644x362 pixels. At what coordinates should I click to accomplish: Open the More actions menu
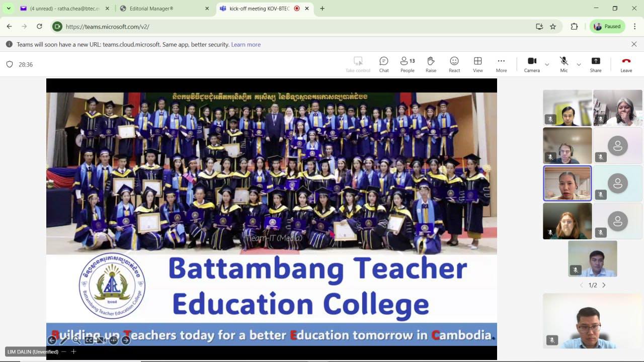click(x=501, y=64)
